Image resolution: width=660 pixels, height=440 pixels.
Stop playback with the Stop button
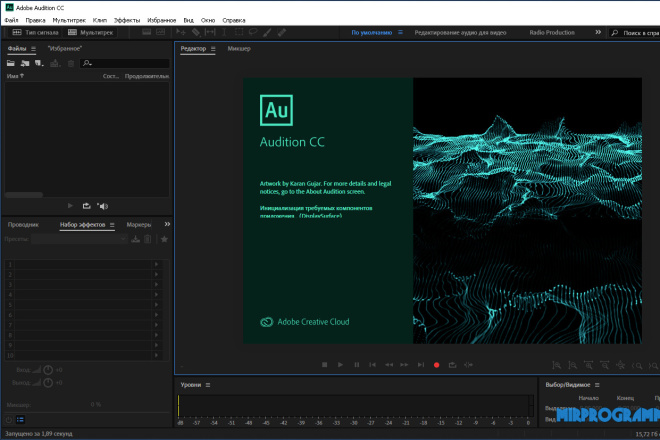click(x=325, y=365)
